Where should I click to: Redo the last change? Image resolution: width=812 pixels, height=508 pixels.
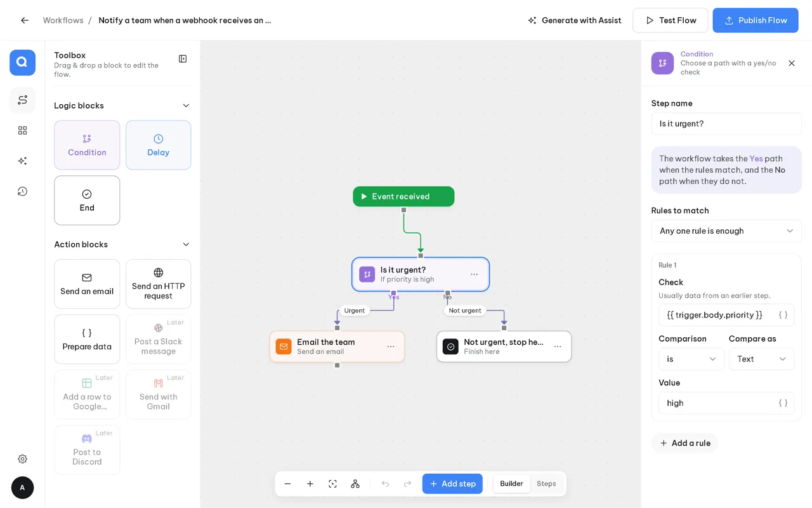click(407, 484)
